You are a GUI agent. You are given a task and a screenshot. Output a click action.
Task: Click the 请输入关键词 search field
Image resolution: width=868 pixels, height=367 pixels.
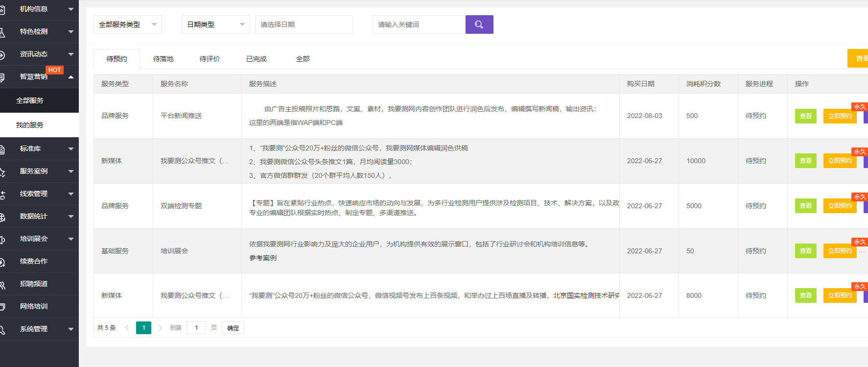click(419, 24)
